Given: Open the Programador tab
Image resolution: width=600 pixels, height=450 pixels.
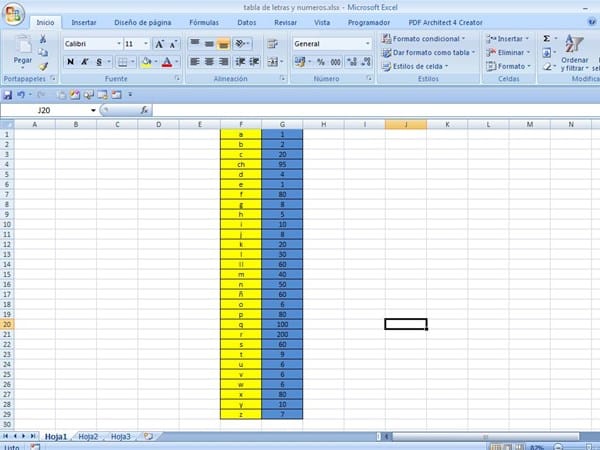Looking at the screenshot, I should 369,23.
